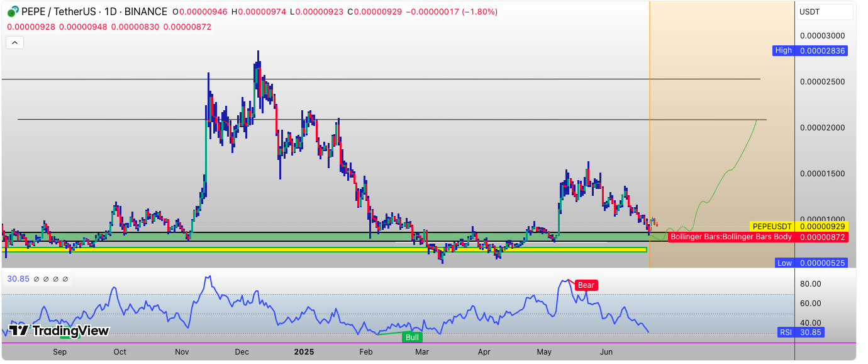This screenshot has height=364, width=868.
Task: Click Dec on the time axis
Action: click(x=242, y=352)
